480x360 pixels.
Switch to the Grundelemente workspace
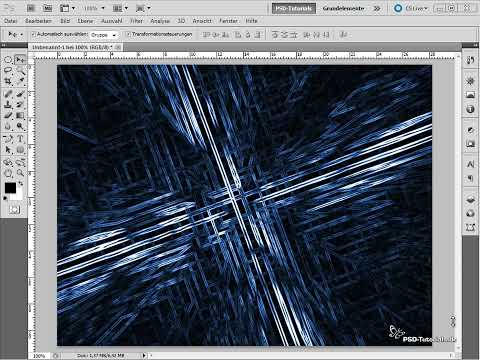click(x=343, y=8)
